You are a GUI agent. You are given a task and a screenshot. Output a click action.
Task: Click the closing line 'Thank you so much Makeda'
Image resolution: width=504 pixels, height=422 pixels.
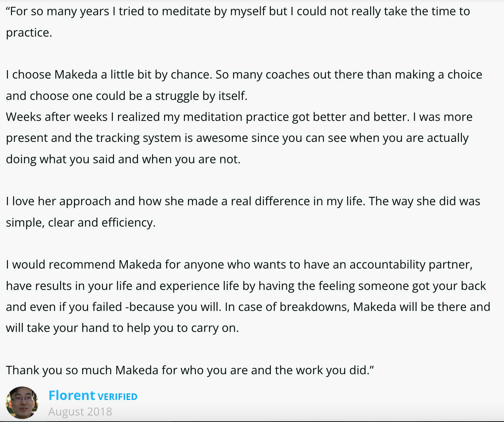(x=190, y=370)
